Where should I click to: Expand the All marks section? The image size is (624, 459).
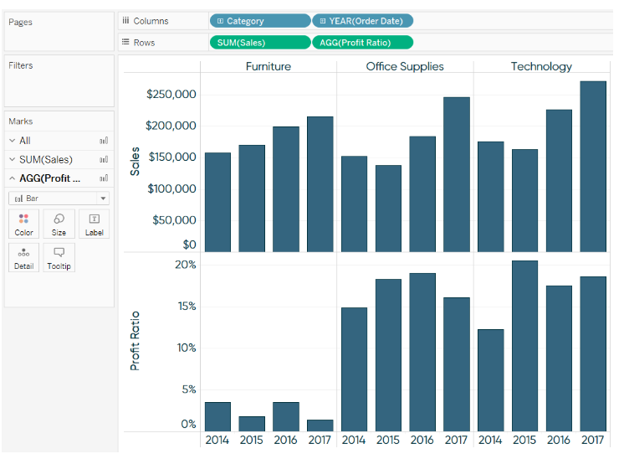point(12,141)
